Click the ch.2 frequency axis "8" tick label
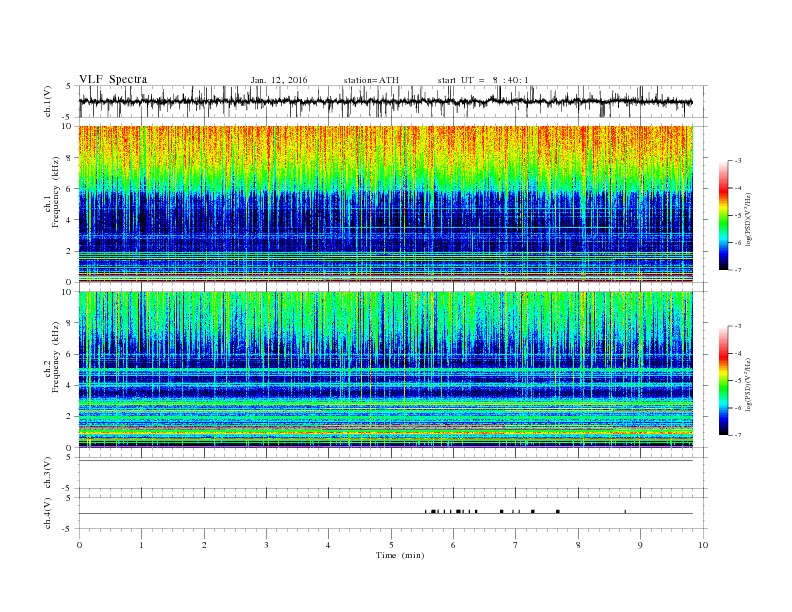Viewport: 792px width, 612px height. pyautogui.click(x=70, y=323)
